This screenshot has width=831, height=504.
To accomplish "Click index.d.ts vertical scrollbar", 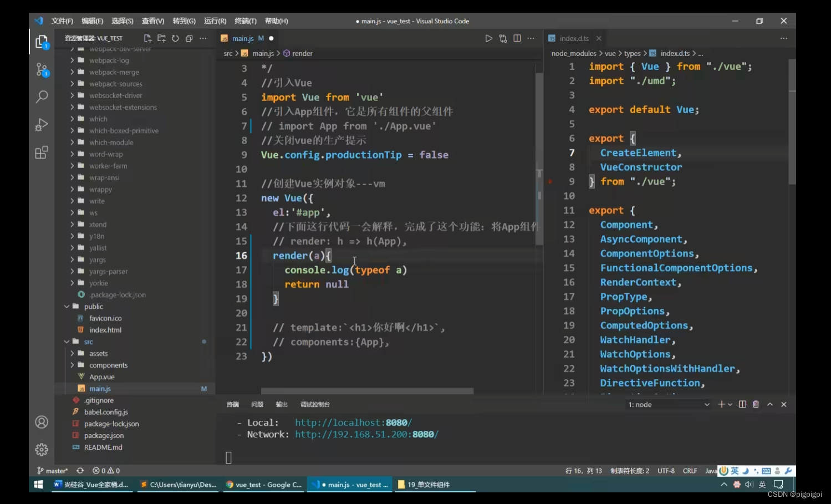I will click(x=792, y=122).
